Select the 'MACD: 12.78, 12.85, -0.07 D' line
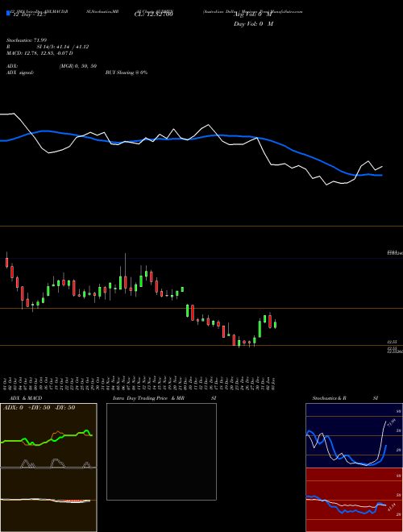403x532 pixels. [x=39, y=53]
